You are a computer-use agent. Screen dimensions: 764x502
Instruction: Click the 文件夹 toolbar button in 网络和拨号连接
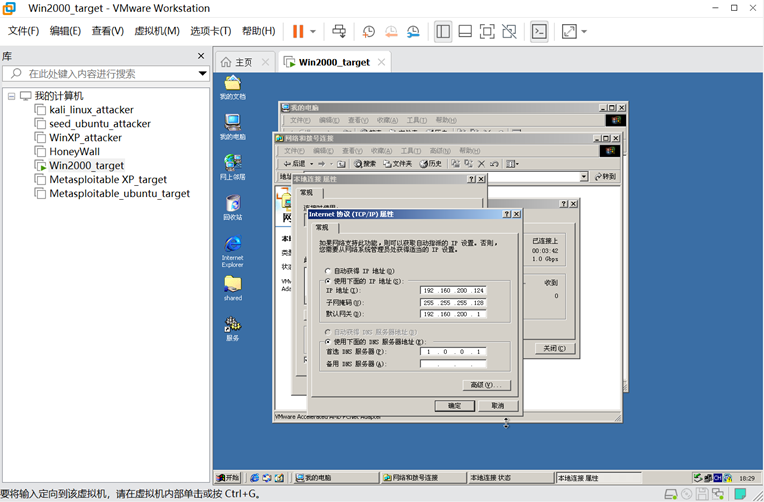tap(398, 164)
